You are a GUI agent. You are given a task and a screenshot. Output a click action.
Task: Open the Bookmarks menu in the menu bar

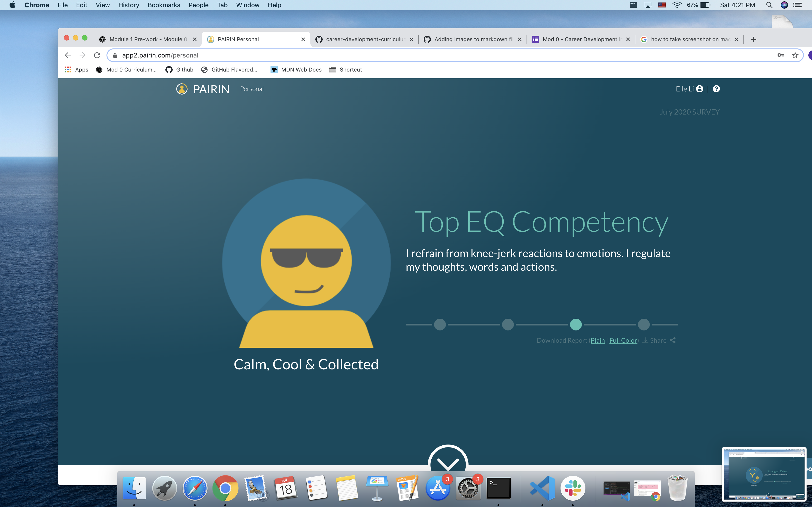(164, 5)
